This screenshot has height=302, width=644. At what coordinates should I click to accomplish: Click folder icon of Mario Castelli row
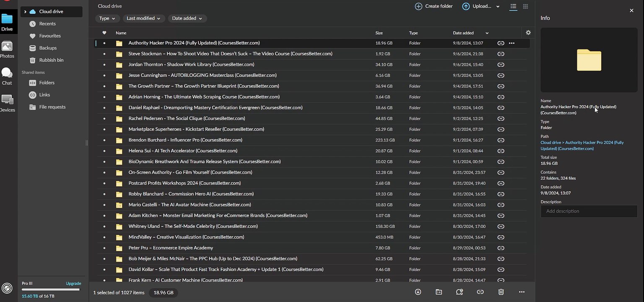[119, 205]
